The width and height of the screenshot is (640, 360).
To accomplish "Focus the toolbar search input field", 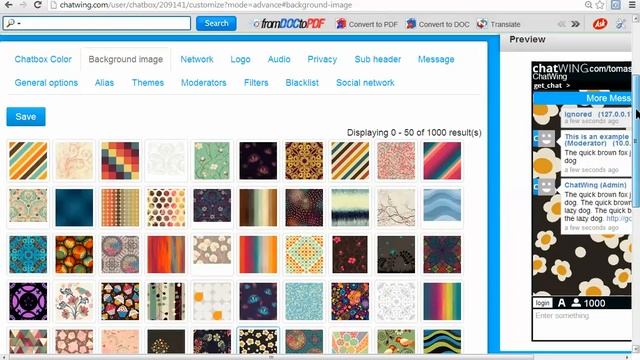I will (x=97, y=23).
